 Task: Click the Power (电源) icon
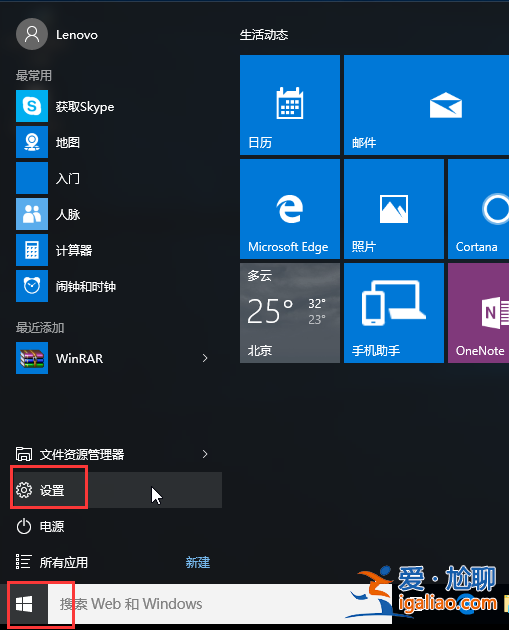pos(24,526)
